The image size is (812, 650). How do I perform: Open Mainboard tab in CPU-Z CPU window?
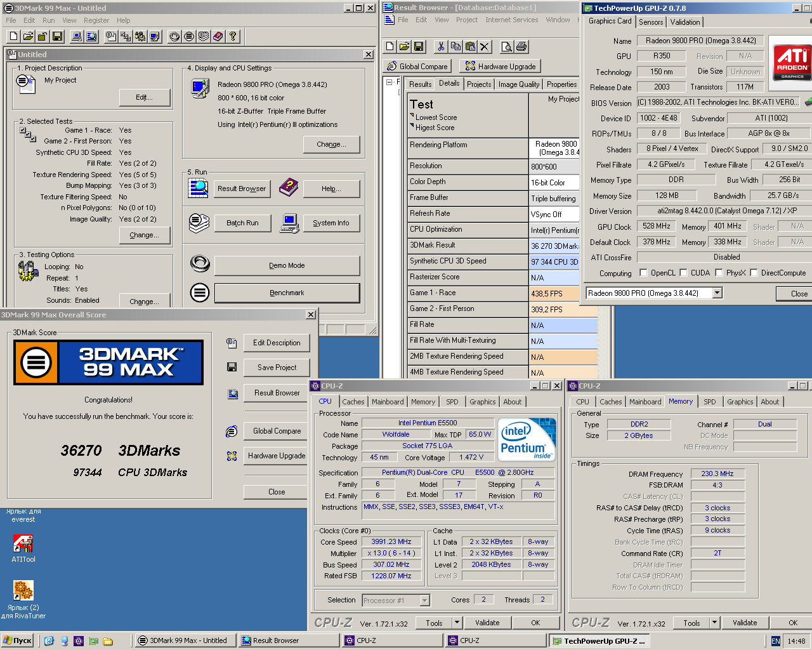tap(388, 402)
